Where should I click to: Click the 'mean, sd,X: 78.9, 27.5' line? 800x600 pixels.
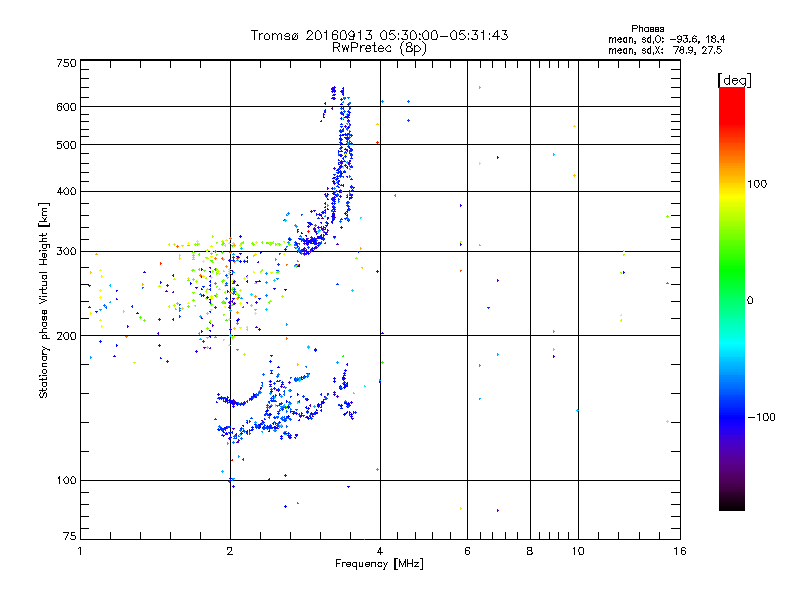tap(665, 50)
